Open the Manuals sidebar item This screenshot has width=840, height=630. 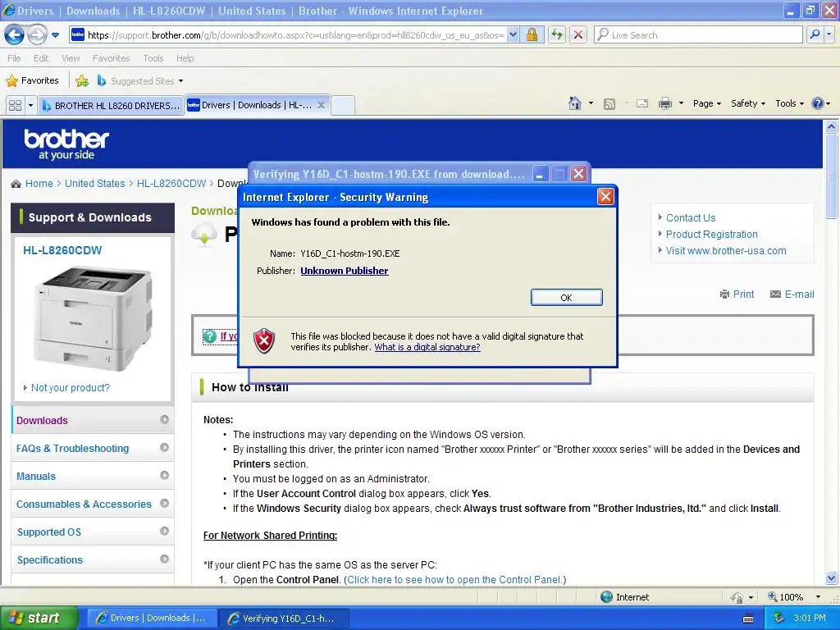point(92,477)
